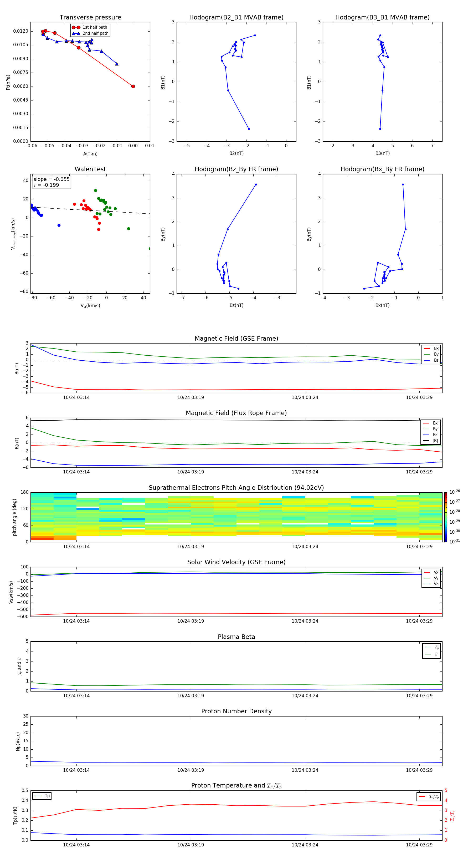Click the "Hodogram(Bz_By FR frame)" title
Image resolution: width=473 pixels, height=868 pixels.
tap(236, 169)
